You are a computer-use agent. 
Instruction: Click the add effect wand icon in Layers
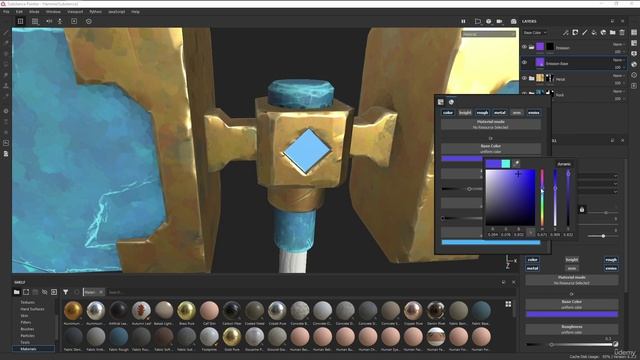(565, 33)
